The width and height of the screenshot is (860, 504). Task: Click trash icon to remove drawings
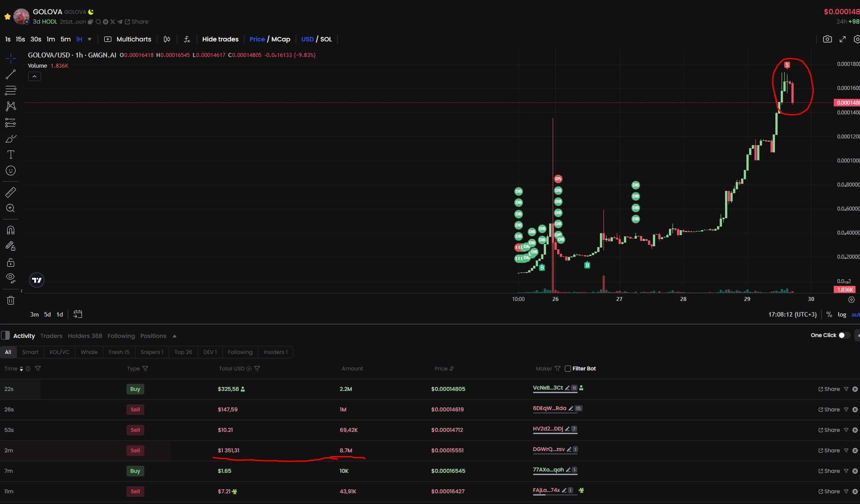[11, 301]
